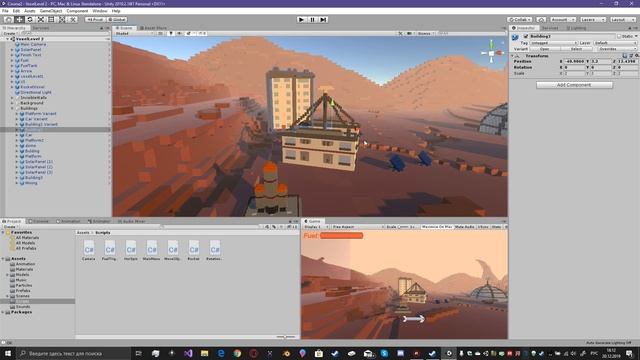Open the Account dropdown
This screenshot has width=640, height=360.
pyautogui.click(x=562, y=19)
